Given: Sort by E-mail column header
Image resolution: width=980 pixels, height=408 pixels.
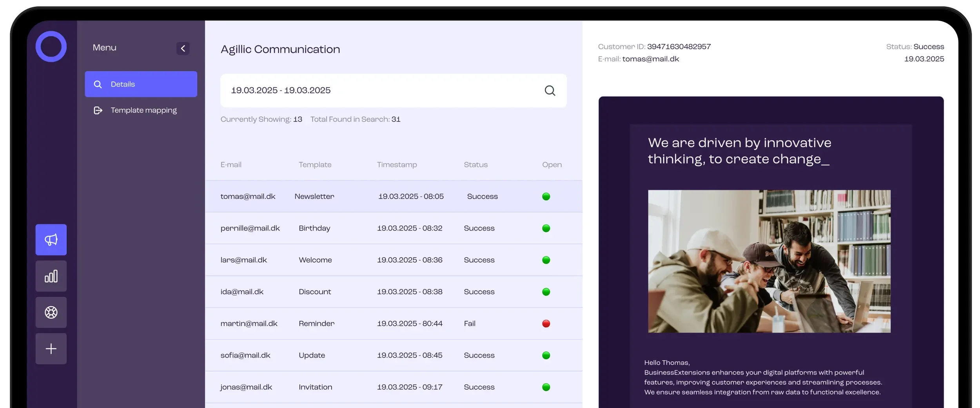Looking at the screenshot, I should point(231,165).
